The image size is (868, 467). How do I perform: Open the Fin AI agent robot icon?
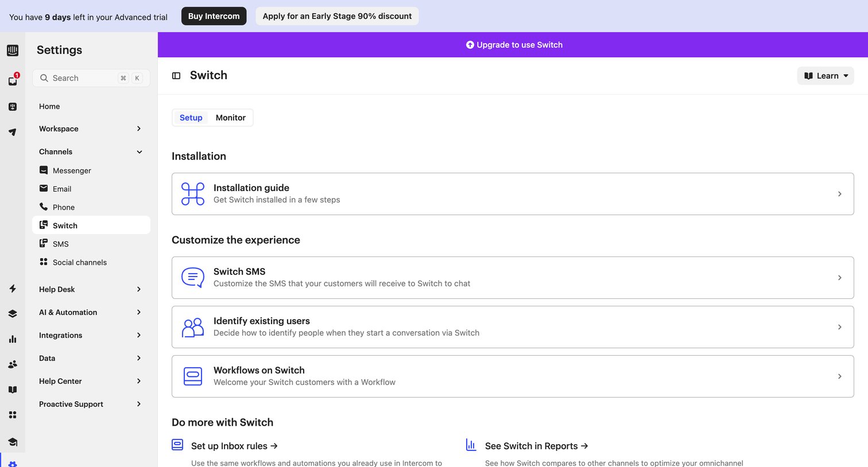tap(13, 107)
